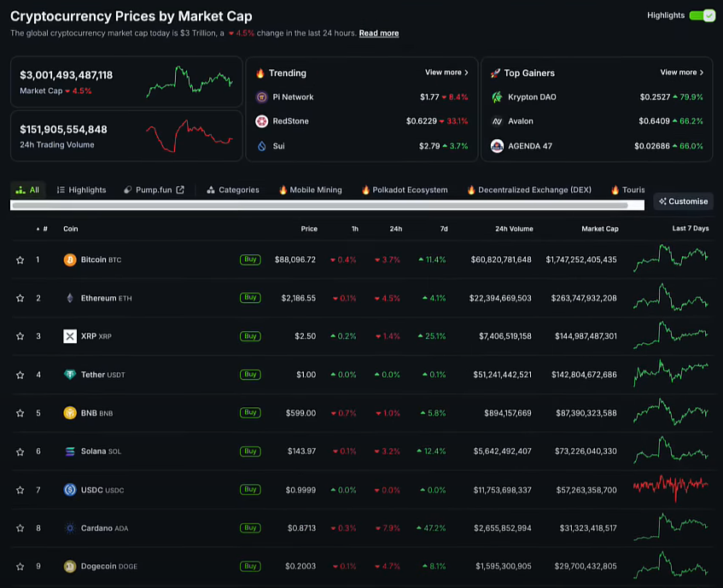Click the Krypton DAO gainer icon

pos(497,97)
